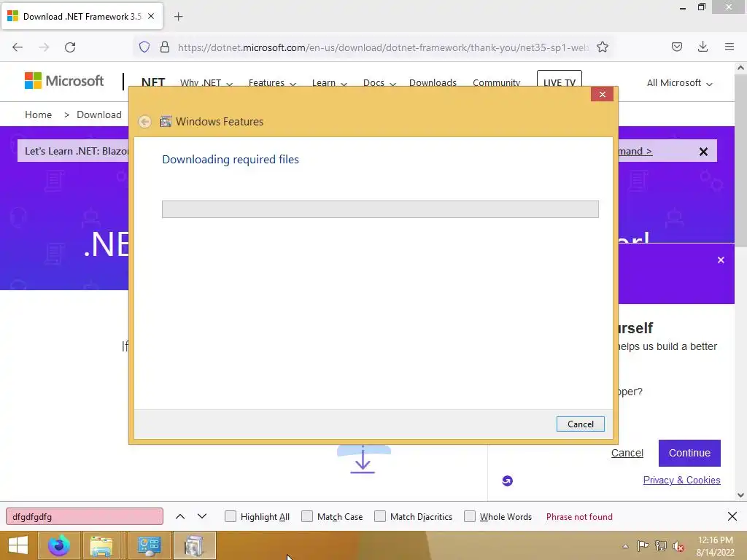This screenshot has width=747, height=560.
Task: Open Action Center flag icon
Action: (643, 545)
